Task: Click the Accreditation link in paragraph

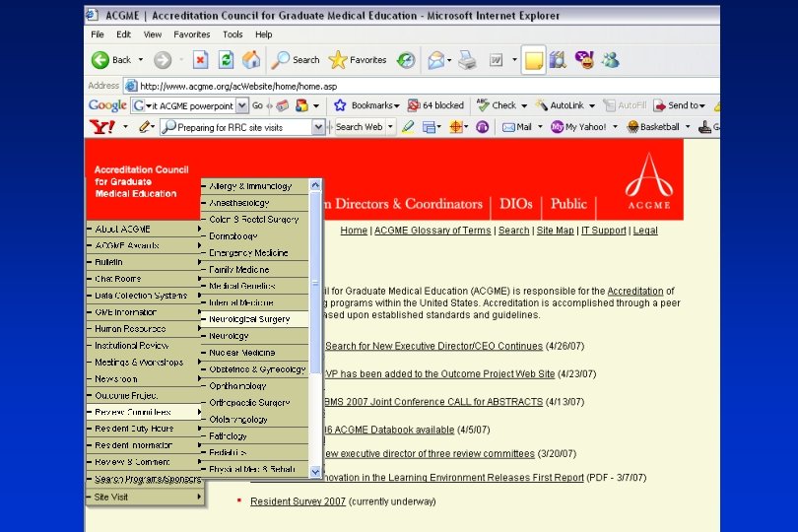Action: 635,292
